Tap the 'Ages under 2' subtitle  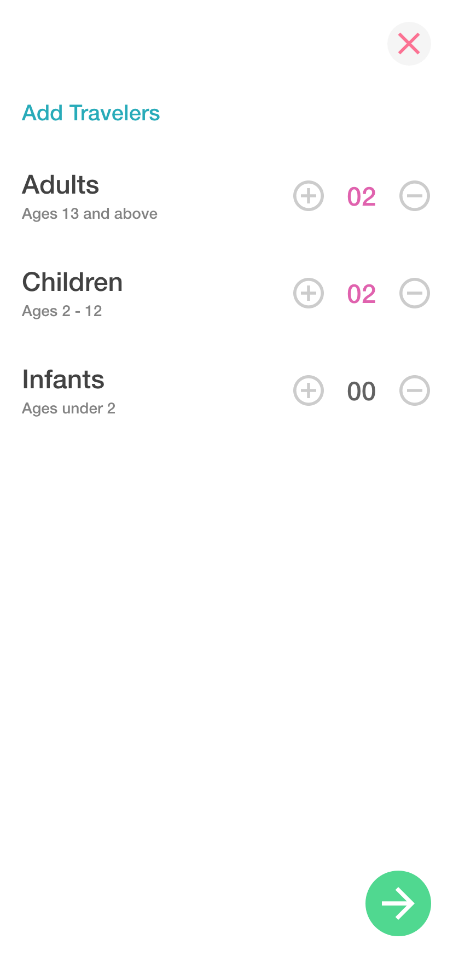[x=68, y=409]
